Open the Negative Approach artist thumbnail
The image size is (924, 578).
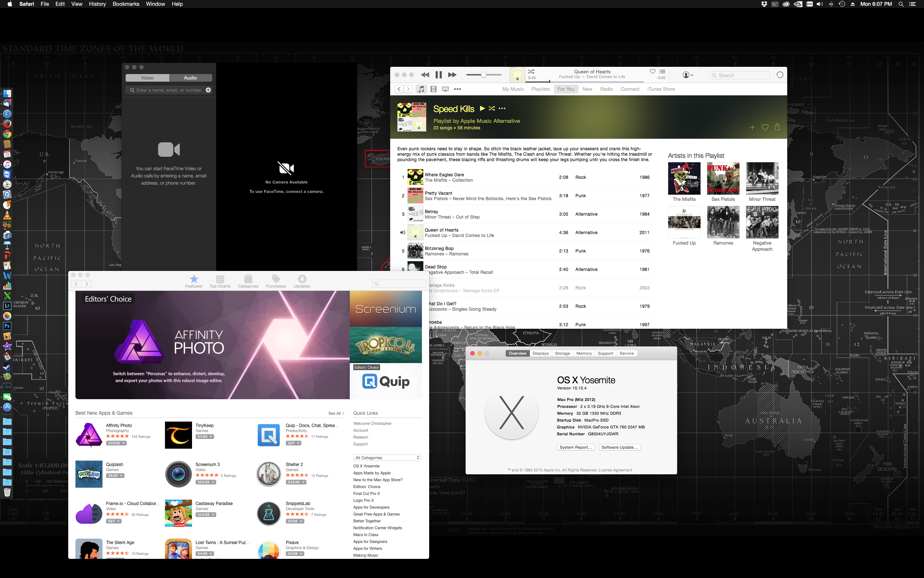coord(762,222)
